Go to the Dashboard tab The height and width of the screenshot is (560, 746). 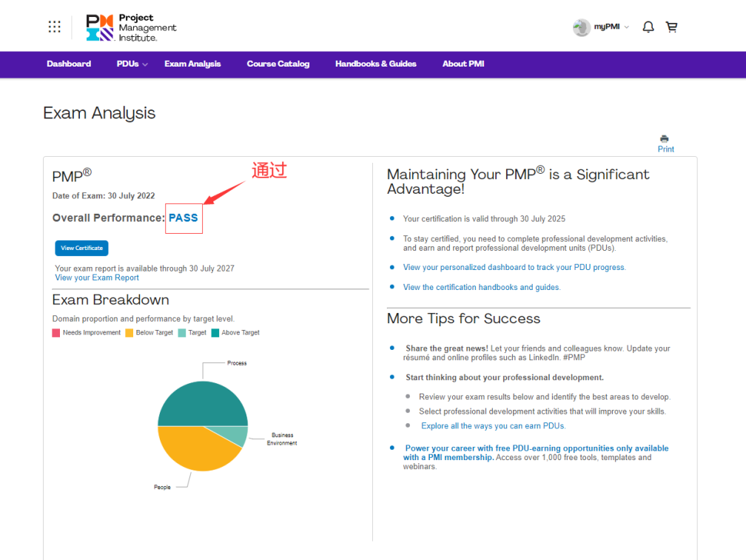click(x=69, y=64)
